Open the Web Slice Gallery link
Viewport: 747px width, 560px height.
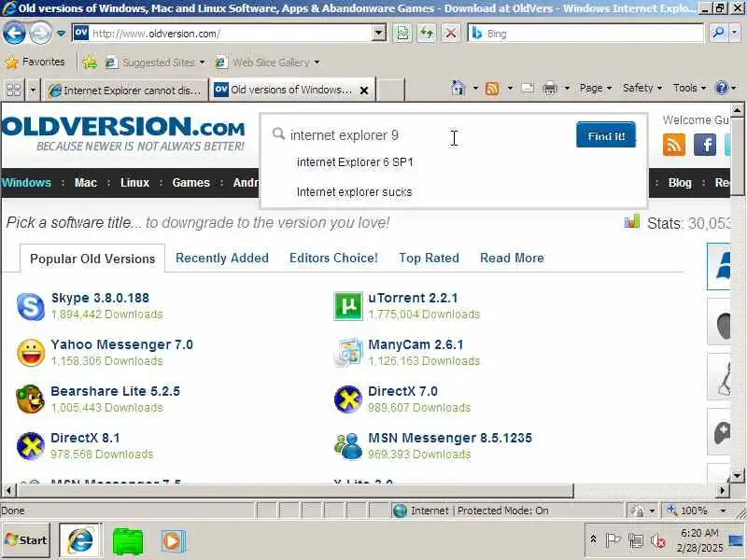(267, 63)
